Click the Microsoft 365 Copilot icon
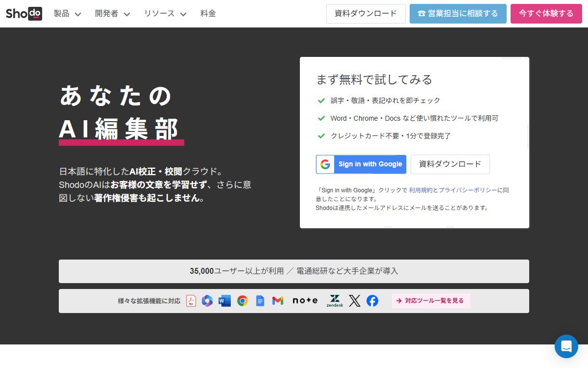The width and height of the screenshot is (588, 368). click(x=207, y=301)
